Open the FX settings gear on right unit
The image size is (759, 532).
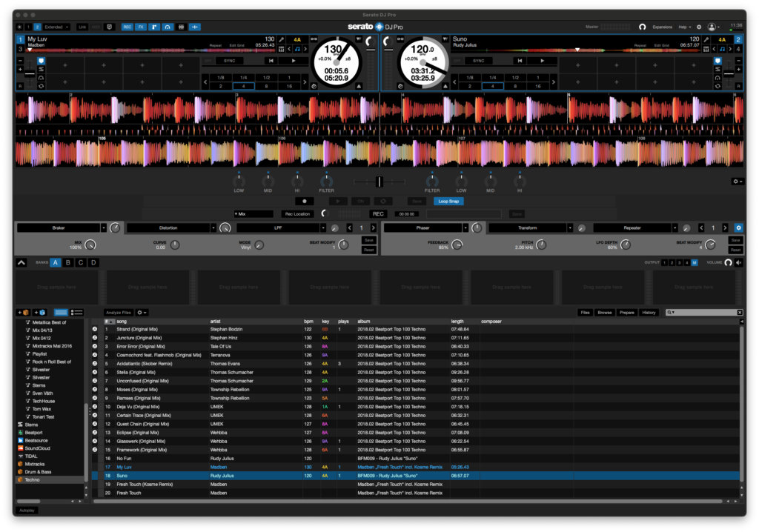tap(738, 228)
